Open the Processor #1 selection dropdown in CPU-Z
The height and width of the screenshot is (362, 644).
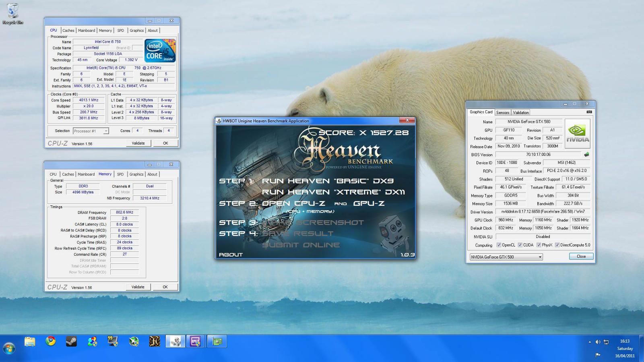pyautogui.click(x=91, y=131)
